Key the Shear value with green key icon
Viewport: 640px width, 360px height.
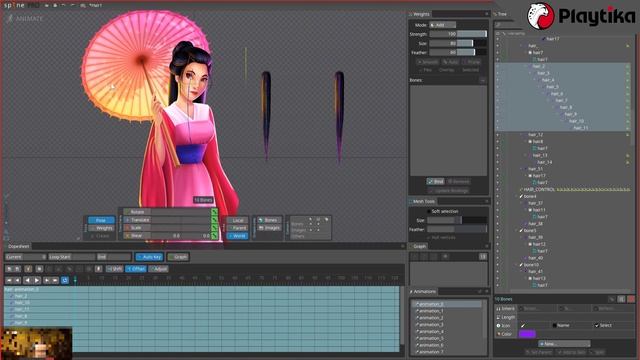point(214,236)
